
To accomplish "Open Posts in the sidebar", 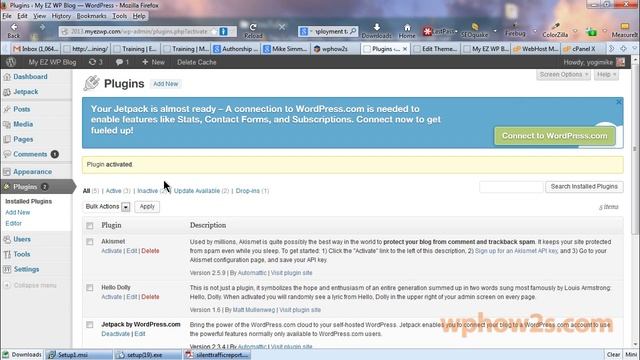I will 22,109.
